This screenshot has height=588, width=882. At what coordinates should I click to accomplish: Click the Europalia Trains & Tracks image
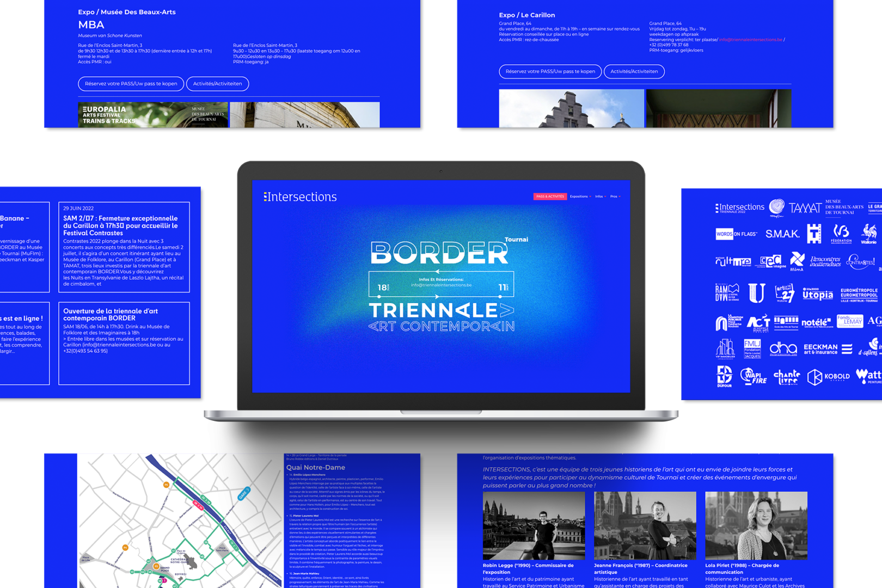coord(153,115)
